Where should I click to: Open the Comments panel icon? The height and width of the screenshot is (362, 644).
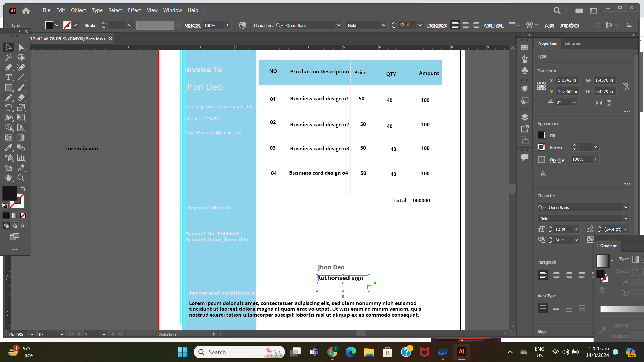point(525,158)
